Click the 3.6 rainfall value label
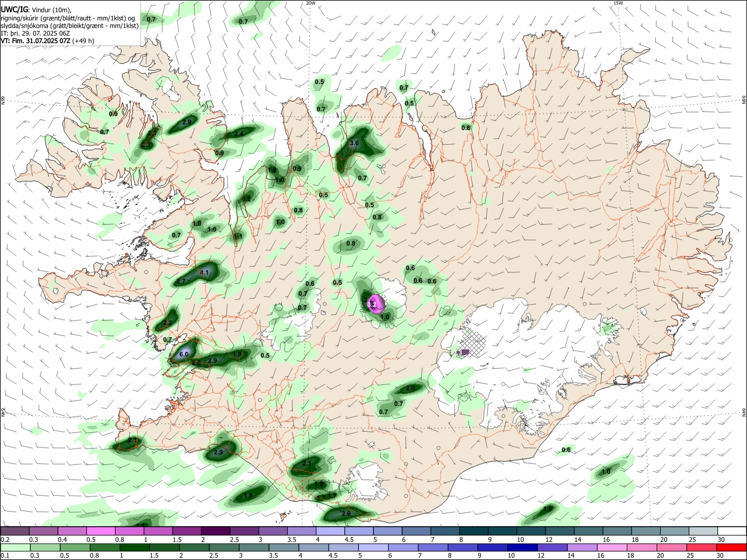The height and width of the screenshot is (560, 747). (354, 143)
